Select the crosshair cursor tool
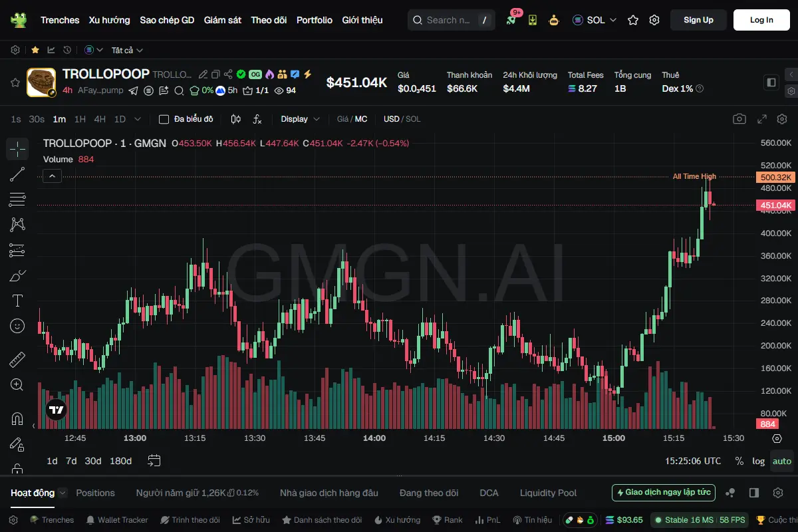Viewport: 798px width, 532px height. tap(17, 149)
